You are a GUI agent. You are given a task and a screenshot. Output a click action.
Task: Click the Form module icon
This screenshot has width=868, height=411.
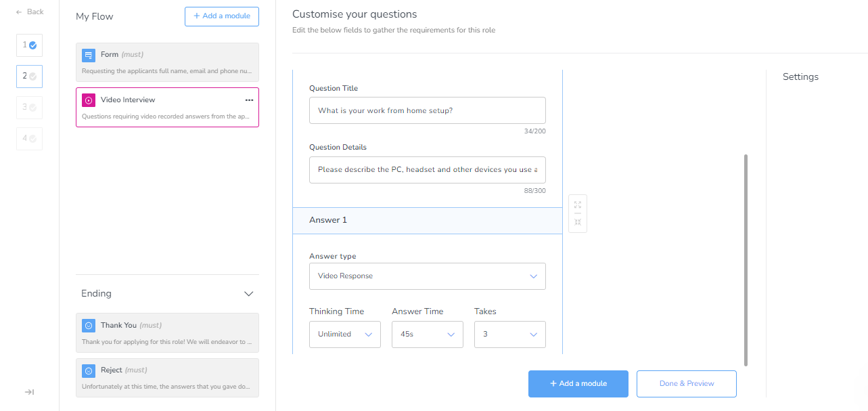(x=89, y=56)
